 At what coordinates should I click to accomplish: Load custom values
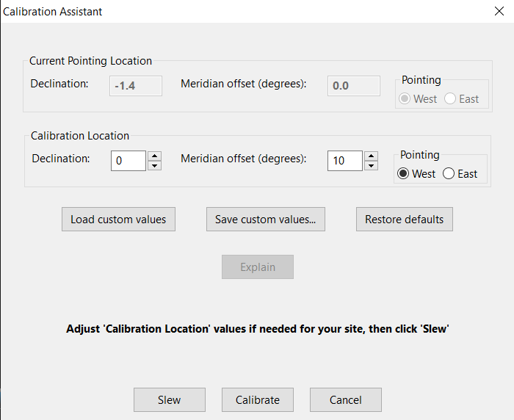pos(118,219)
